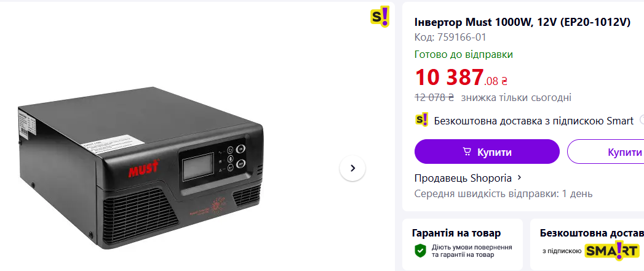The height and width of the screenshot is (271, 644).
Task: Click the cart icon on purple Купити button
Action: coord(467,152)
